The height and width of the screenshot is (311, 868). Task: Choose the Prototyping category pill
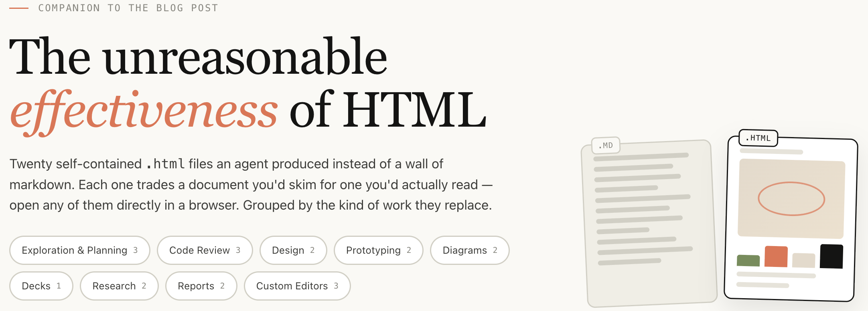379,250
